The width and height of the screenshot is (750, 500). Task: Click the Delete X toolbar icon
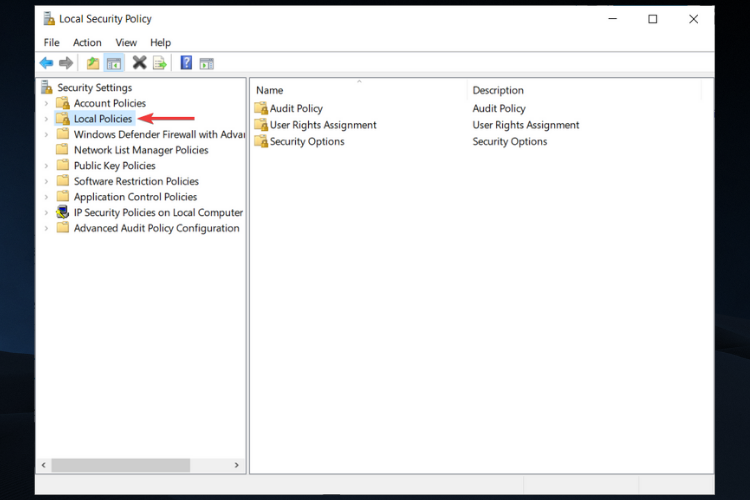point(139,63)
